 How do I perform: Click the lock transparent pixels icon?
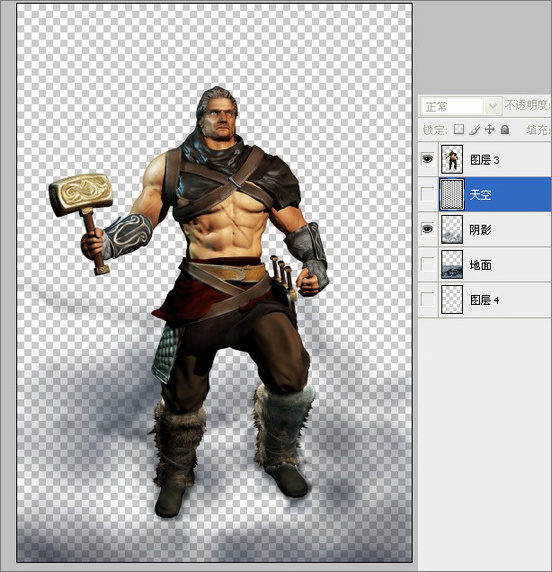point(459,130)
